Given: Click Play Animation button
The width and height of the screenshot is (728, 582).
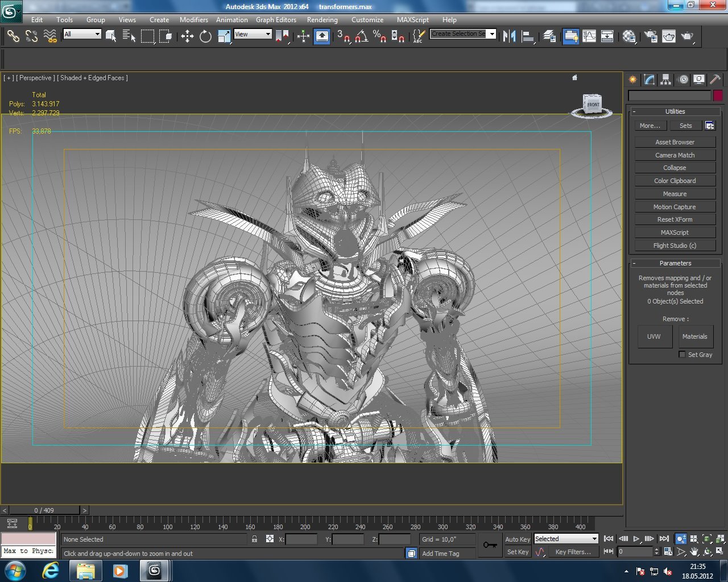Looking at the screenshot, I should pos(636,539).
